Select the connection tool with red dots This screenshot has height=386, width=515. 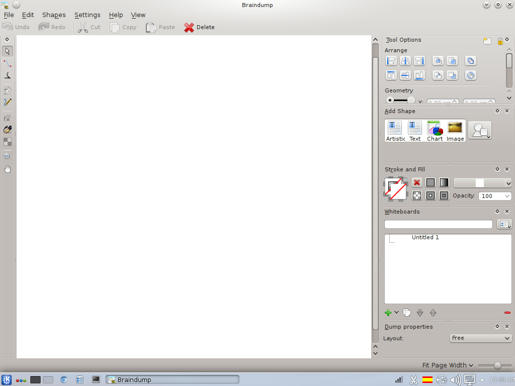(7, 63)
